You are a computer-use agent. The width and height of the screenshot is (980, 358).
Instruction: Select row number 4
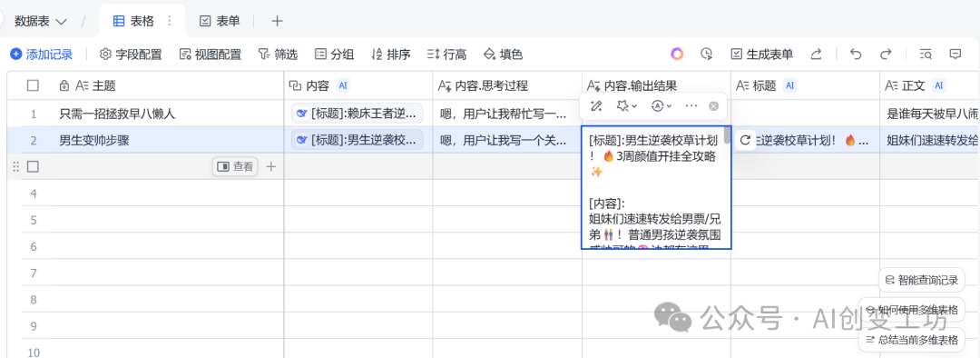point(34,194)
